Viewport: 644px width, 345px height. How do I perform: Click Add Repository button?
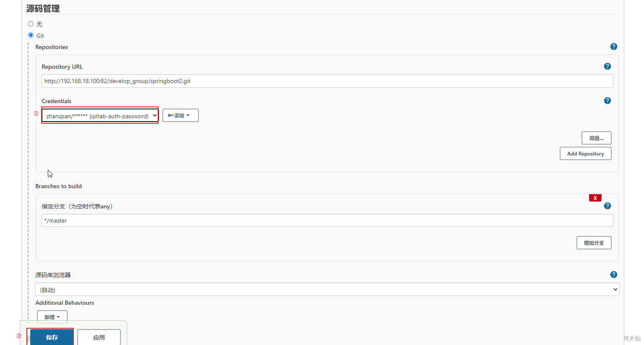585,153
